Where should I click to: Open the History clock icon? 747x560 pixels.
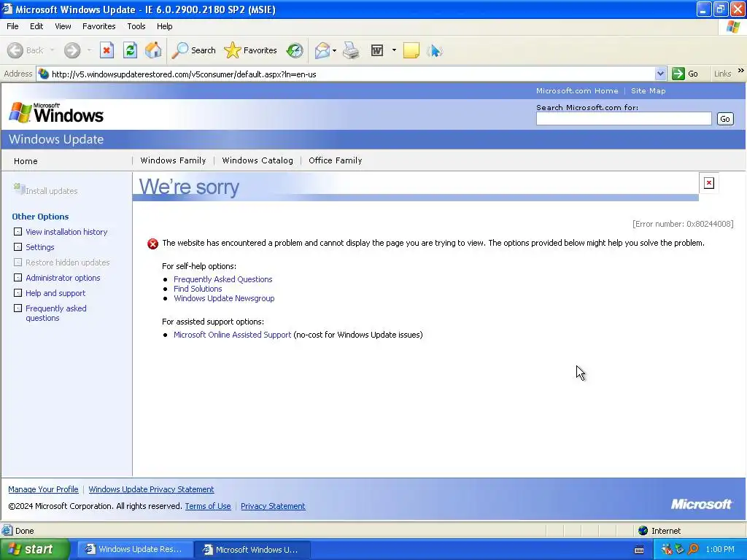click(295, 50)
